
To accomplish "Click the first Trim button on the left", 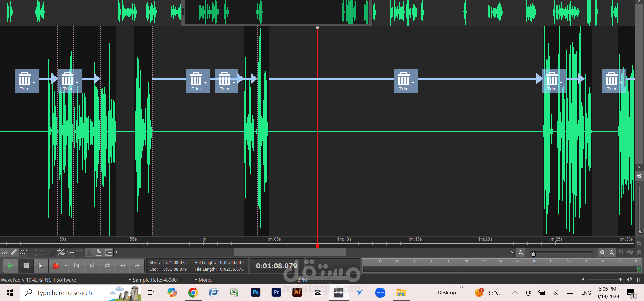I will click(x=27, y=81).
